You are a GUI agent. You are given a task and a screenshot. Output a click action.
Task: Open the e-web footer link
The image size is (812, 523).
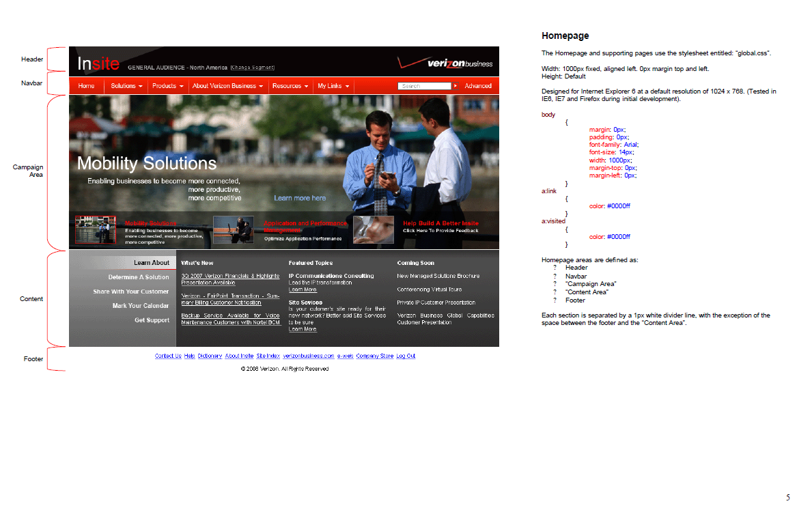click(x=346, y=356)
